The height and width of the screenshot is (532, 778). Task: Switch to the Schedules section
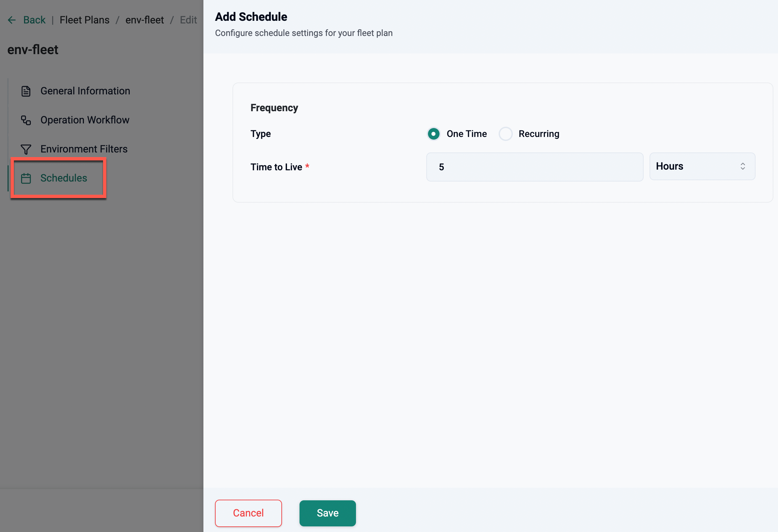point(64,178)
